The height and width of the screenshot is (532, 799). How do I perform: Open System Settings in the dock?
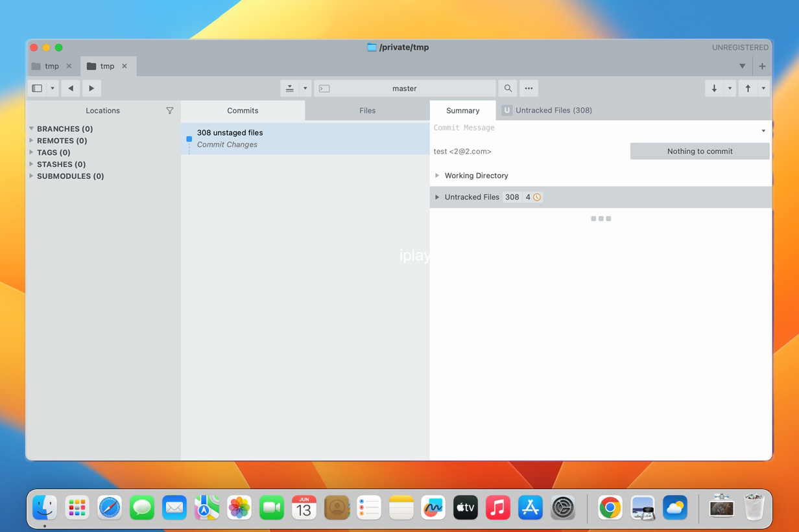click(563, 508)
